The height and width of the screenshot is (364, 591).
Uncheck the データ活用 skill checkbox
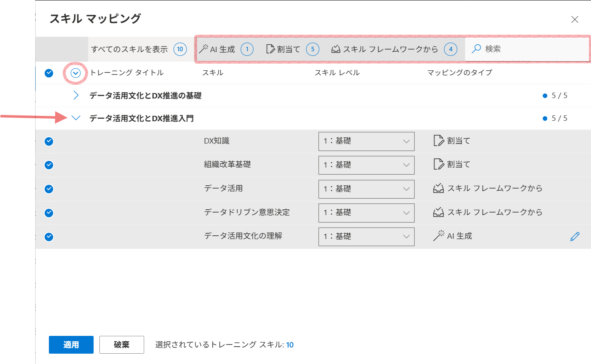(x=49, y=189)
